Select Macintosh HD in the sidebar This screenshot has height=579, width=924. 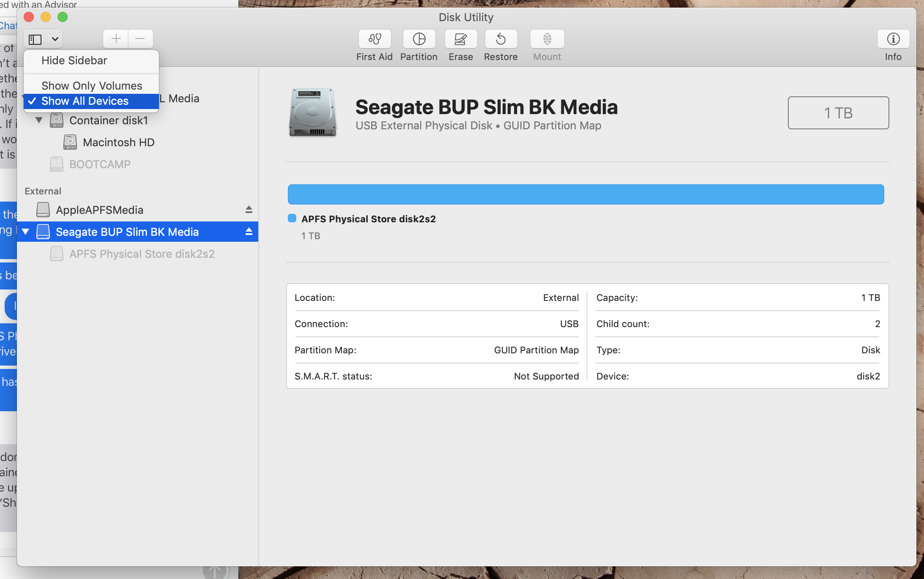tap(118, 142)
